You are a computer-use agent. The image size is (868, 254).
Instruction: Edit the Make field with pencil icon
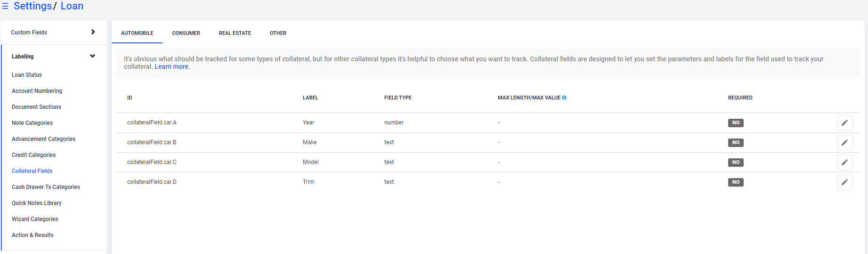click(x=844, y=143)
